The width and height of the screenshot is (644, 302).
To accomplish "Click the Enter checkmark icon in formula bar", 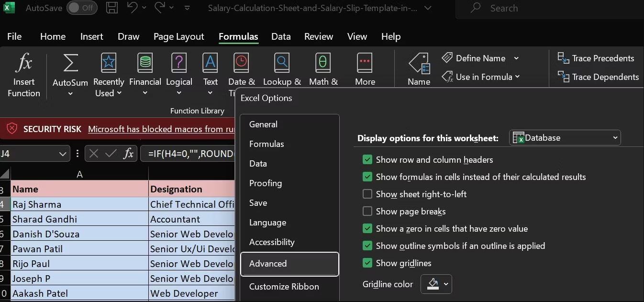I will tap(111, 154).
